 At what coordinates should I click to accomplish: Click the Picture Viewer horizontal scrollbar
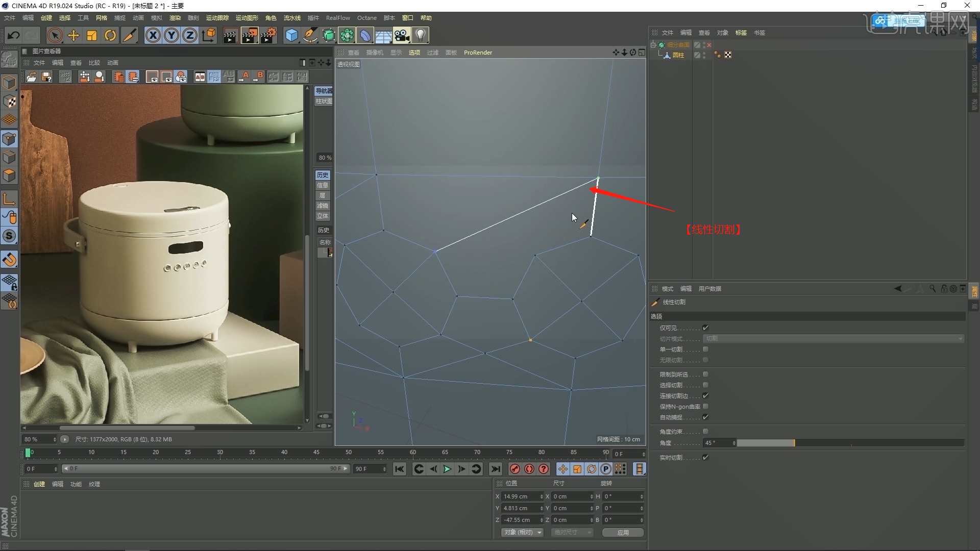[127, 428]
